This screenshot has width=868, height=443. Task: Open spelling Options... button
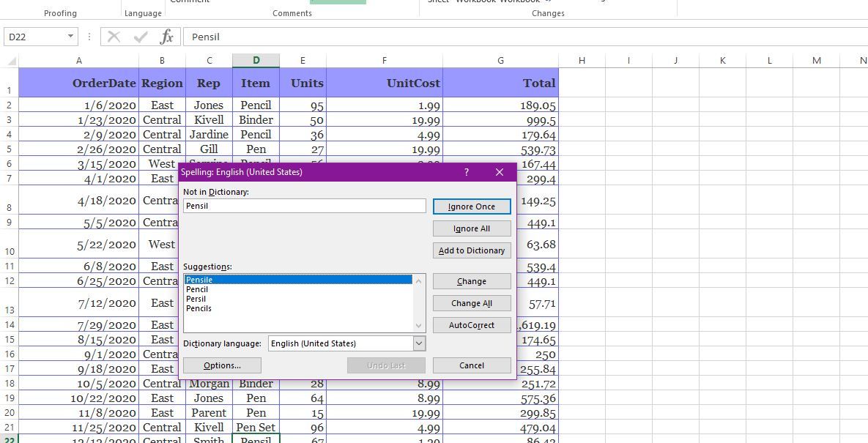(222, 365)
